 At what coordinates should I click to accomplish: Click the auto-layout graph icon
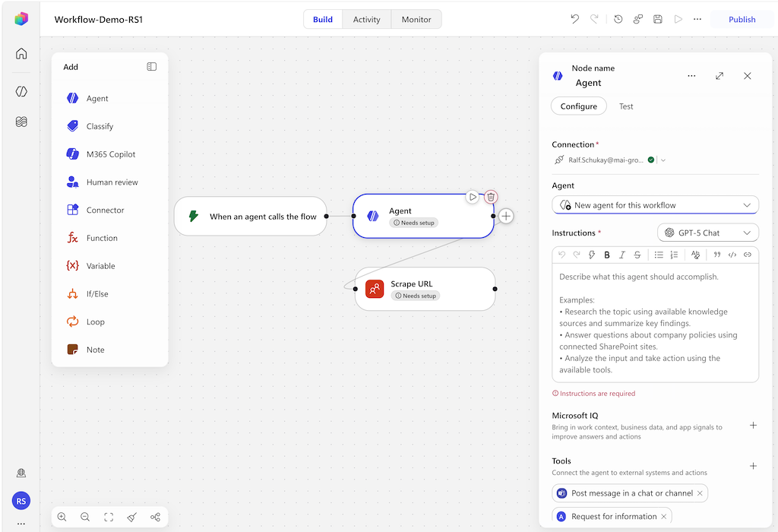pyautogui.click(x=155, y=517)
